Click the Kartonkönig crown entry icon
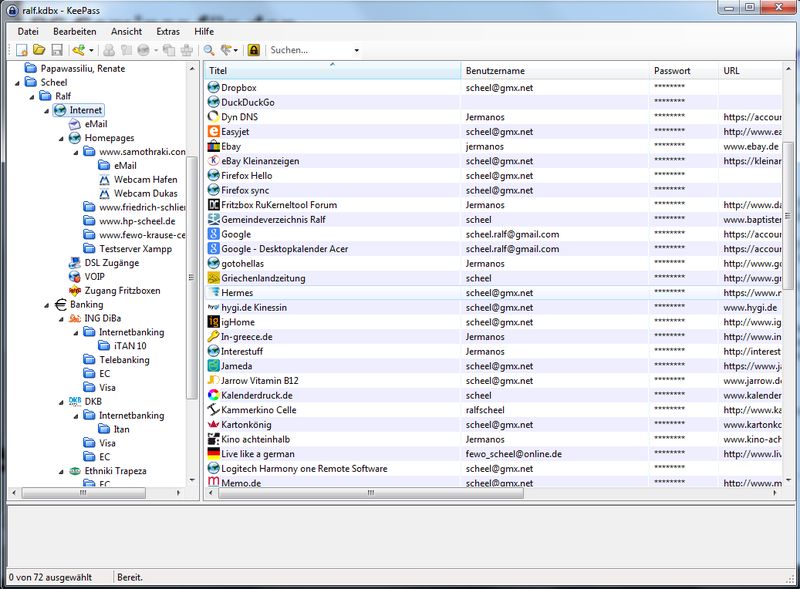Viewport: 800px width, 589px height. click(x=214, y=425)
